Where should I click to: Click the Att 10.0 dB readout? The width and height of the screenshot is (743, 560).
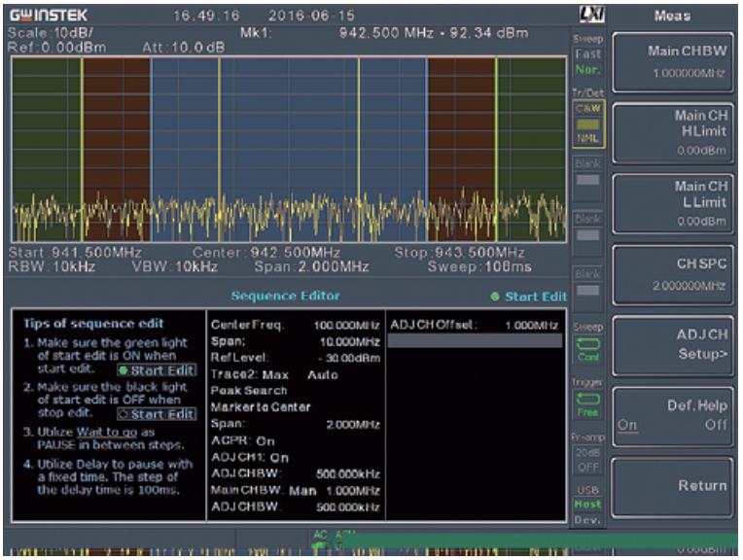click(184, 48)
